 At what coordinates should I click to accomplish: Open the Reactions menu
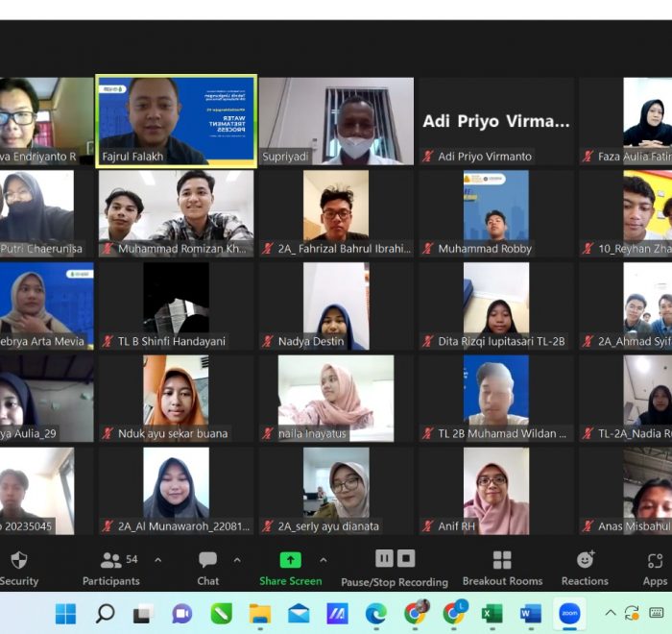585,561
